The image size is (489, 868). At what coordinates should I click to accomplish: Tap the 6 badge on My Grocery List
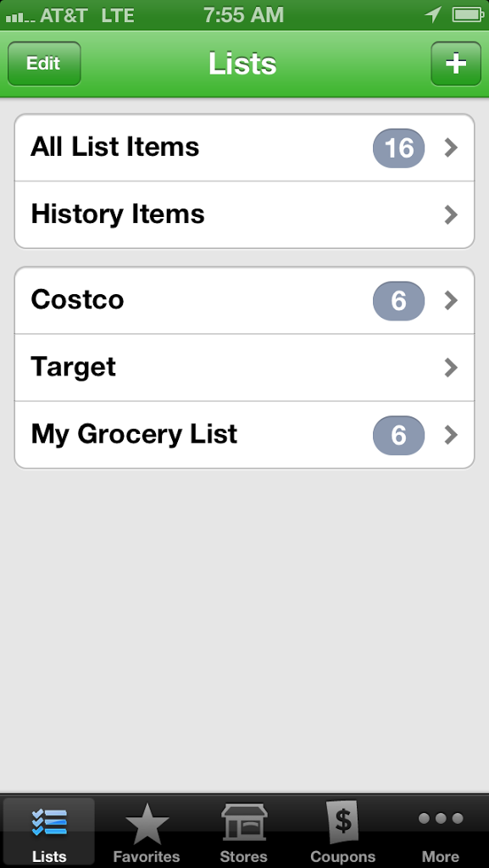(x=399, y=435)
